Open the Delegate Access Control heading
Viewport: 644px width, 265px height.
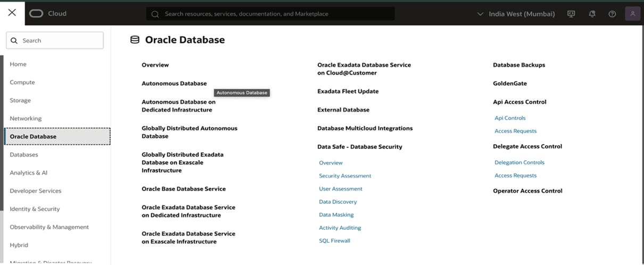527,146
